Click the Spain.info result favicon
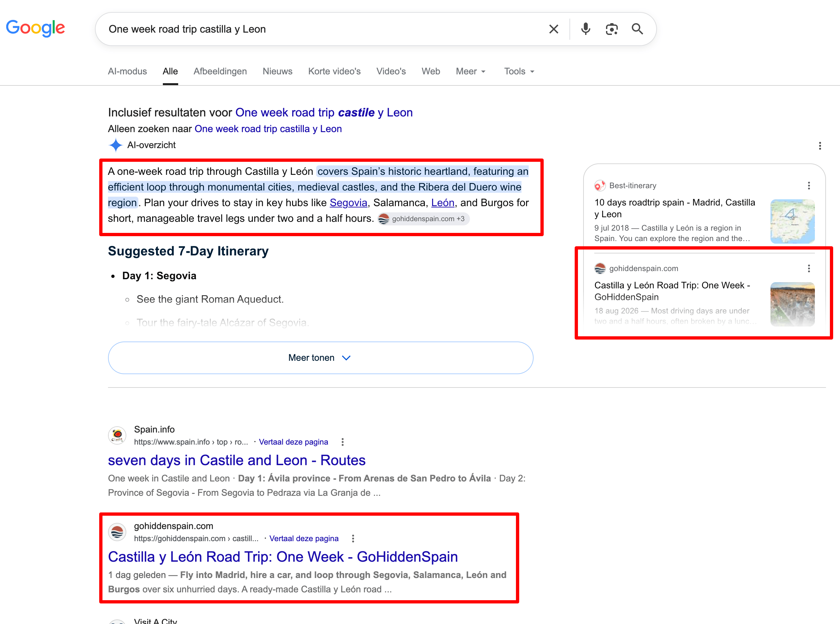Screen dimensions: 840x624 (x=117, y=435)
